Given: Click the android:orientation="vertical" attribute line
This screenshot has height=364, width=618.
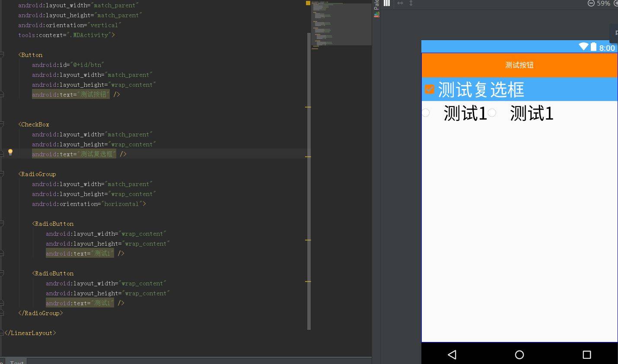Looking at the screenshot, I should 70,25.
